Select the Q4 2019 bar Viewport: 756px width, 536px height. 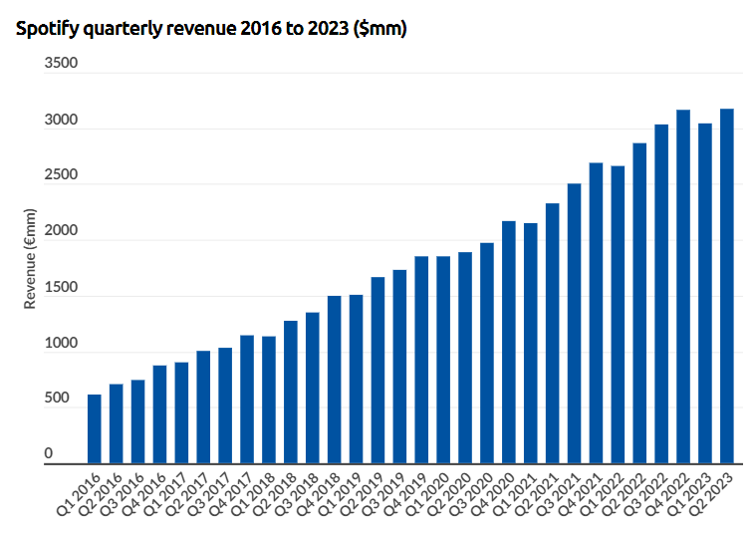pos(421,360)
